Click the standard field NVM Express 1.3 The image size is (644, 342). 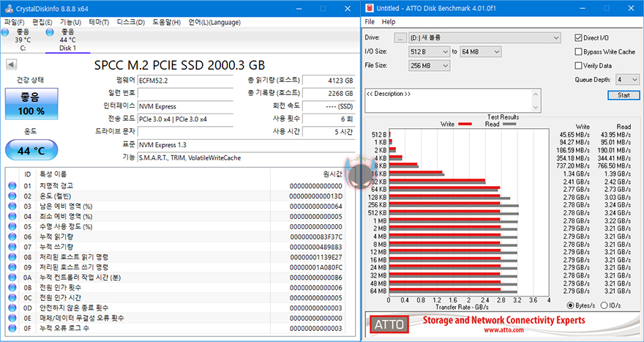coord(247,145)
